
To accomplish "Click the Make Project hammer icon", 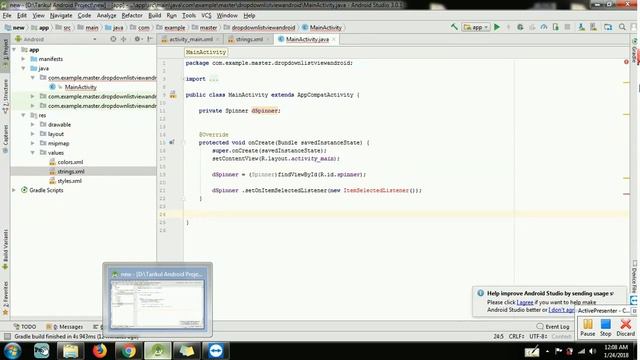I will click(454, 27).
